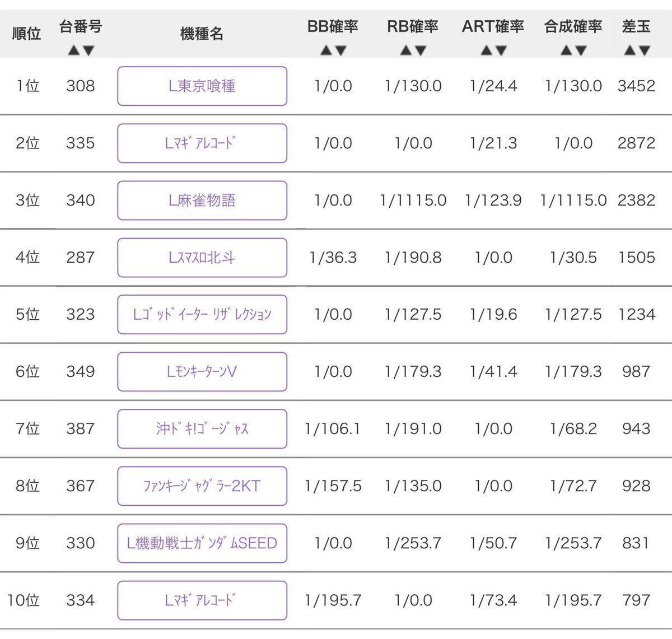Click ART確率 value 1/19.6

[x=493, y=315]
